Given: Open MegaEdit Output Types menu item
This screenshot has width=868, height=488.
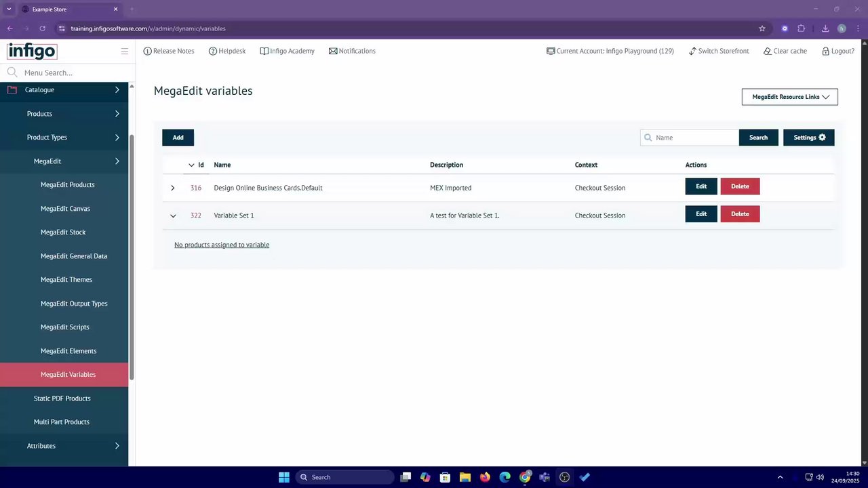Looking at the screenshot, I should pos(74,304).
